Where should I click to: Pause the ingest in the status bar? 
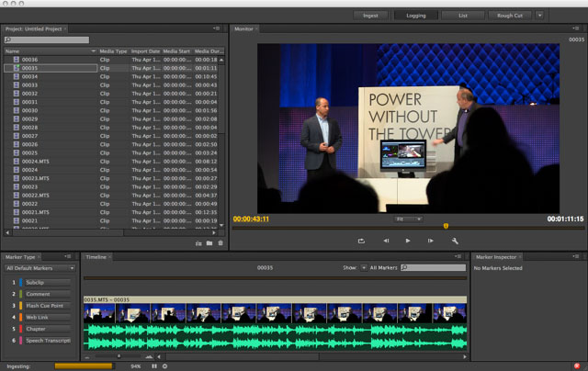point(153,365)
